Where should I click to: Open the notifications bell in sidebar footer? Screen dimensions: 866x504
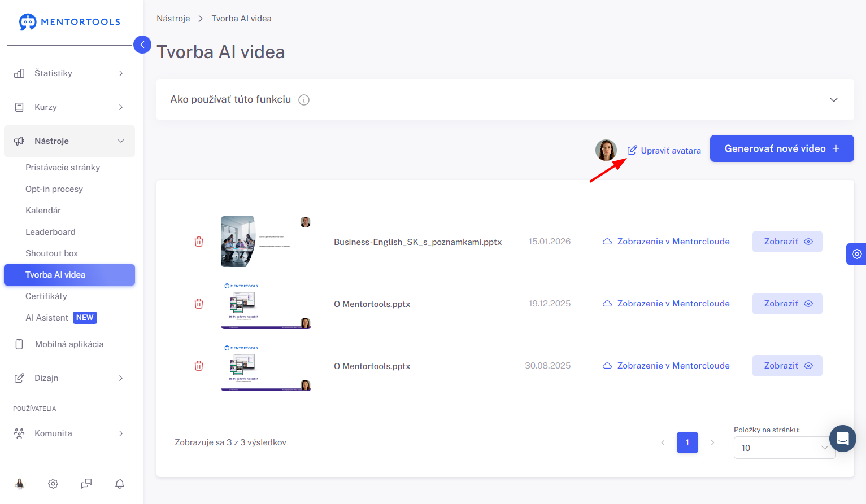[x=120, y=484]
